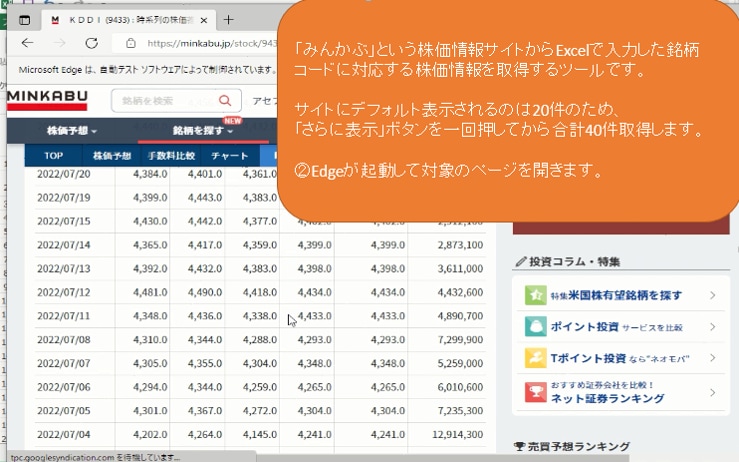Select date cell 2022/07/15
The height and width of the screenshot is (462, 739).
[x=64, y=221]
